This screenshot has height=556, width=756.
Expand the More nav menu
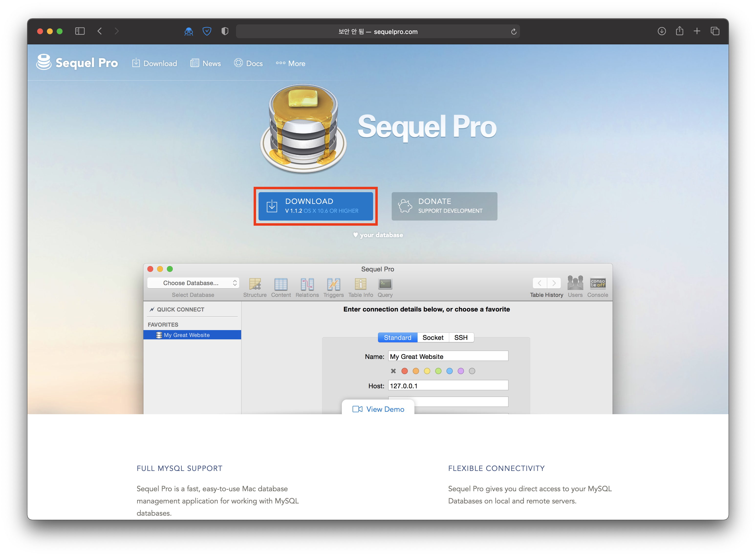point(291,63)
